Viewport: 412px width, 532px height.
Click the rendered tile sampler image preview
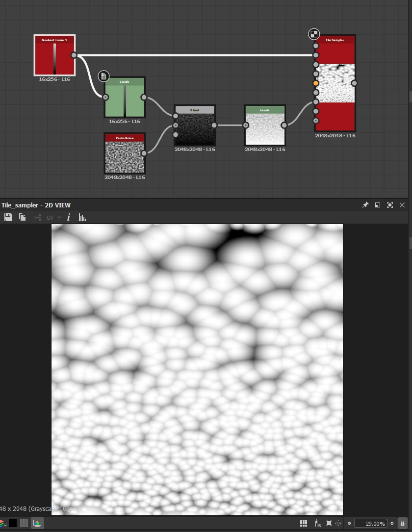[x=197, y=370]
